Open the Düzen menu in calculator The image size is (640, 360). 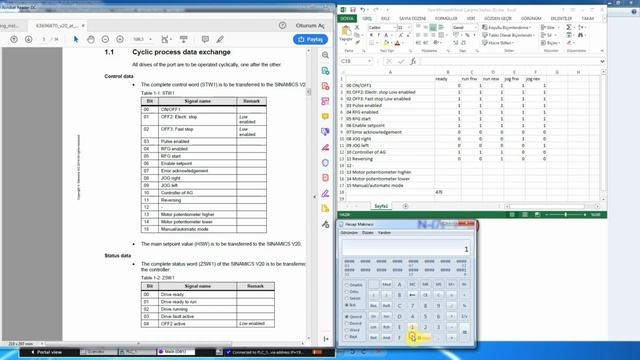pyautogui.click(x=368, y=233)
